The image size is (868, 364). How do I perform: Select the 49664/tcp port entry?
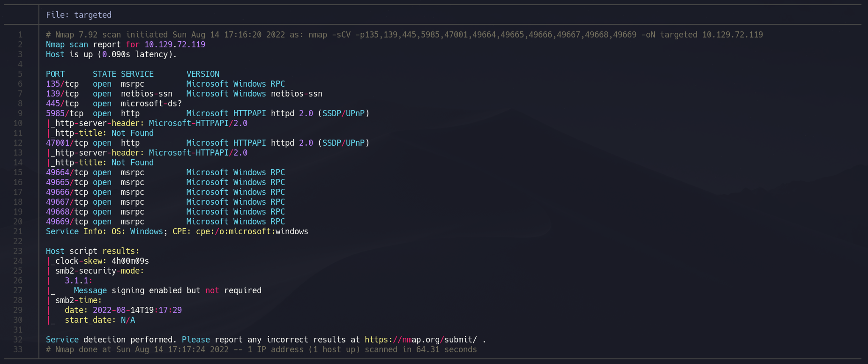(x=67, y=172)
